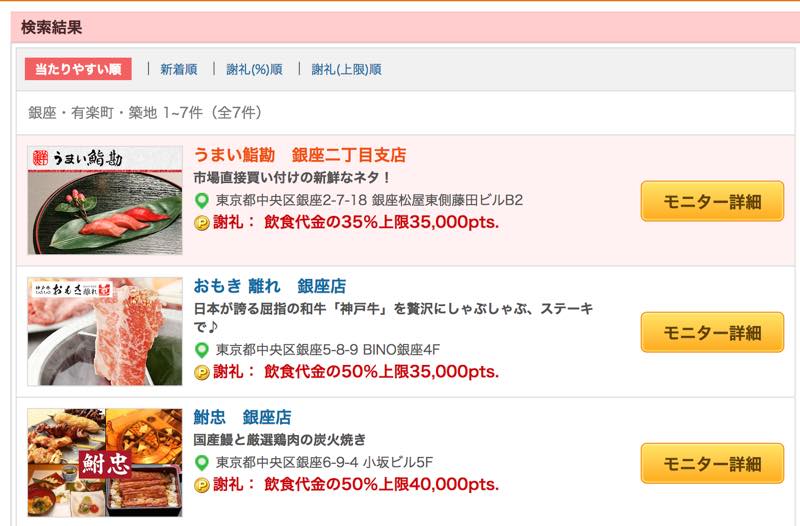Click green map pin icon for うまい鮨勘 address
Viewport: 800px width, 526px height.
(x=202, y=201)
